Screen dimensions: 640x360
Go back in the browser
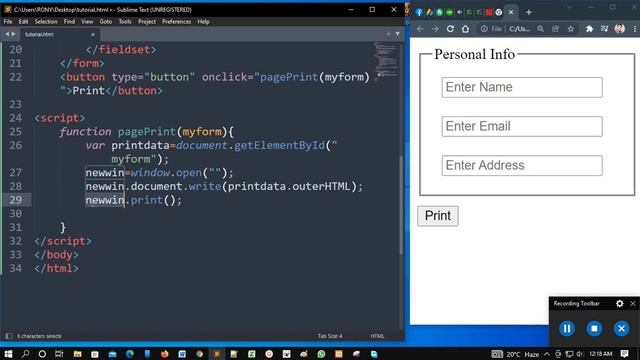pyautogui.click(x=420, y=29)
